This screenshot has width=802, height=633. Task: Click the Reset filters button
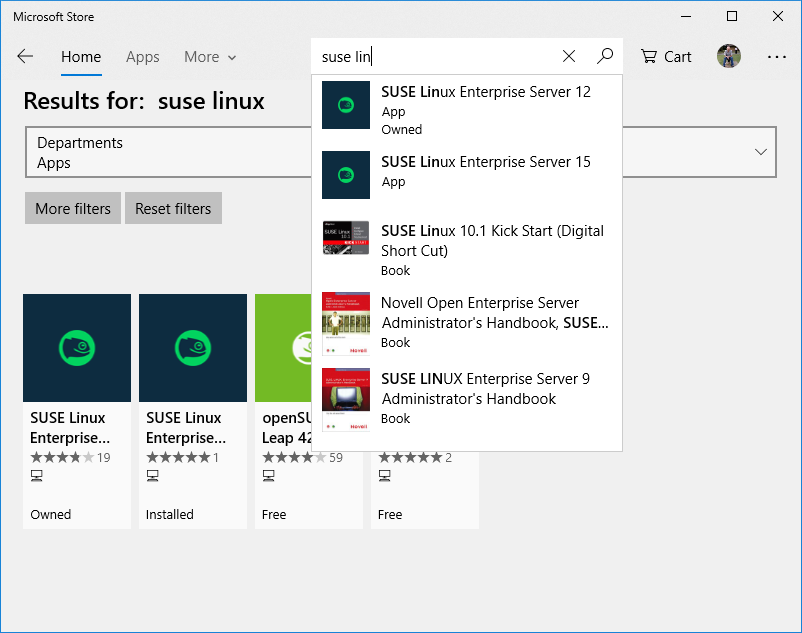pyautogui.click(x=173, y=208)
